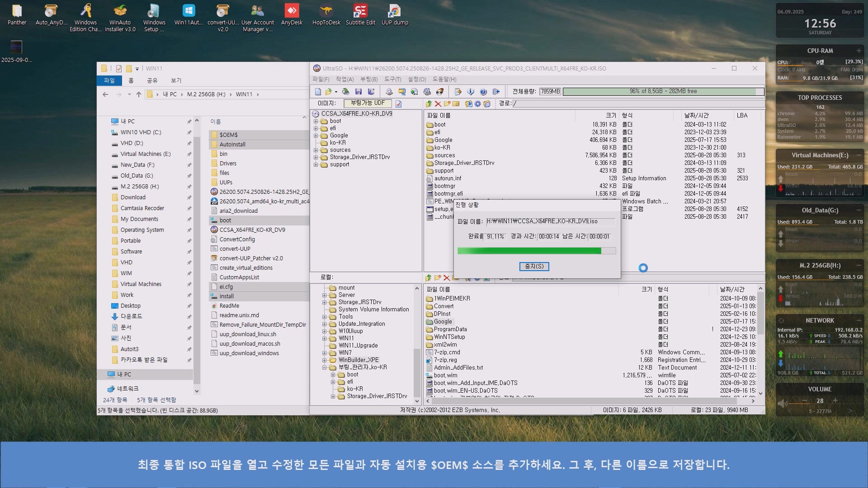Click the image properties checkmark icon beside UDF
The image size is (868, 488).
click(x=398, y=104)
